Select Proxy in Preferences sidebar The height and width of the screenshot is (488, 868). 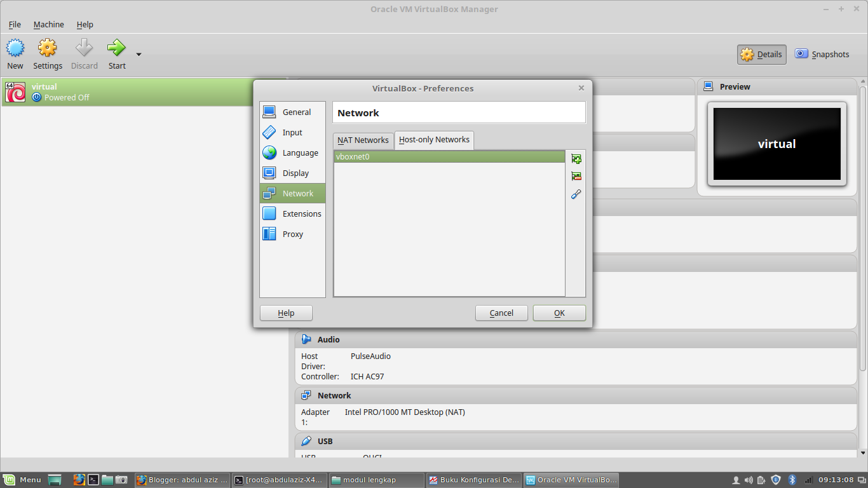coord(292,234)
